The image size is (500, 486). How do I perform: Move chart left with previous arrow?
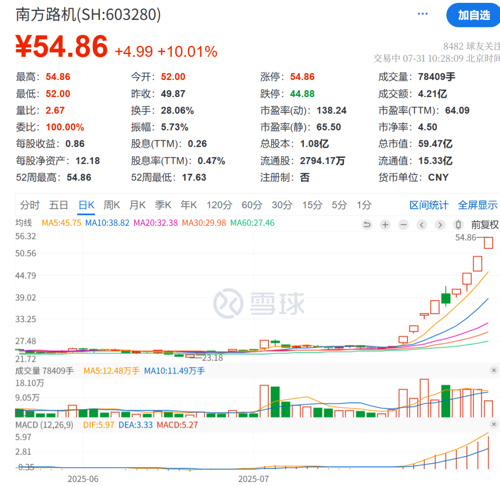coord(422,225)
